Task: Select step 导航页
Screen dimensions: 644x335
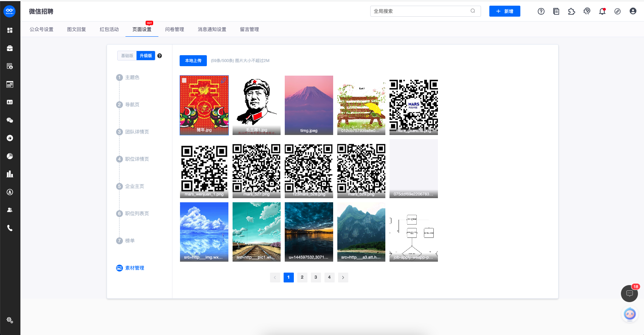Action: pos(128,105)
